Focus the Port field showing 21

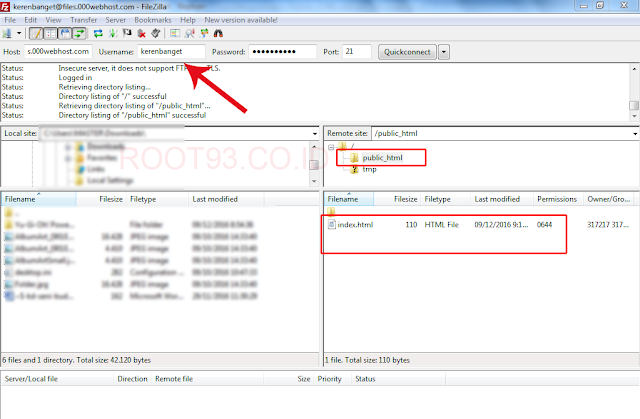(357, 51)
